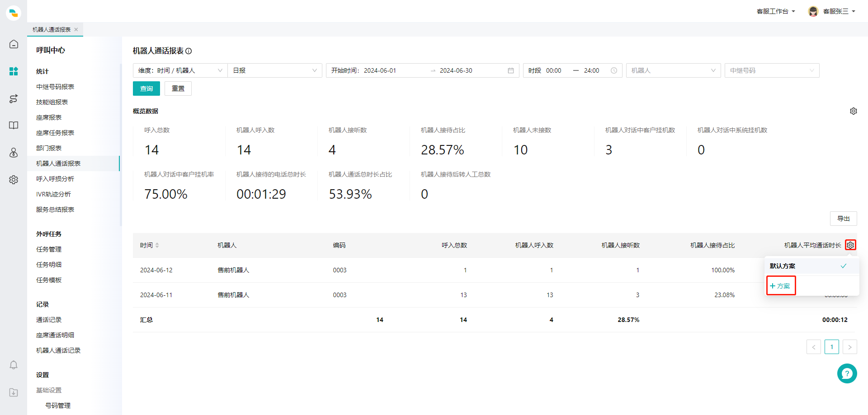Open the customer person sidebar icon
The width and height of the screenshot is (868, 415).
[x=14, y=153]
